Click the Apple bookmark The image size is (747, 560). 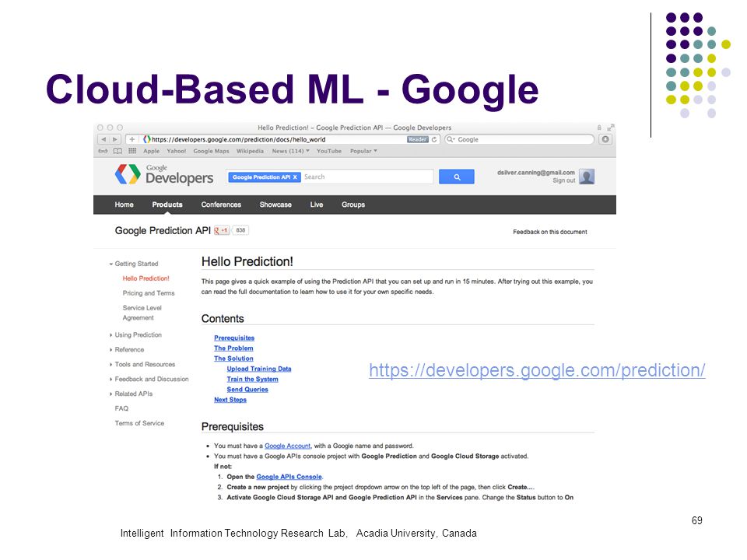(x=152, y=151)
